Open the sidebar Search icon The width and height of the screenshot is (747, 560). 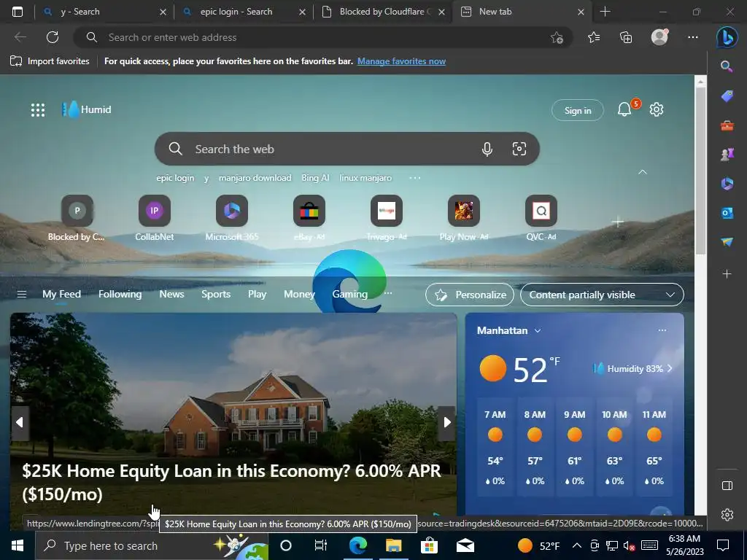pos(727,66)
